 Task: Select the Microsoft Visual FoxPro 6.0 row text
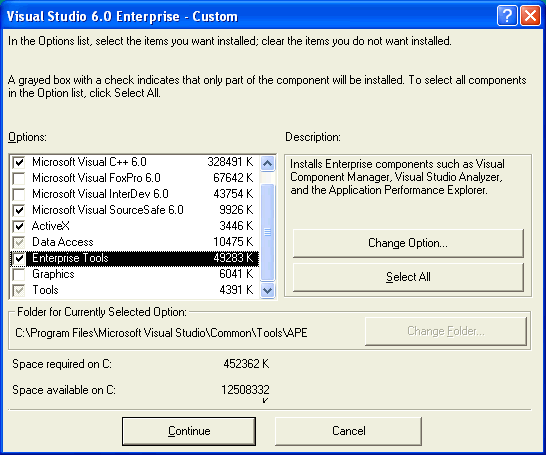click(96, 178)
